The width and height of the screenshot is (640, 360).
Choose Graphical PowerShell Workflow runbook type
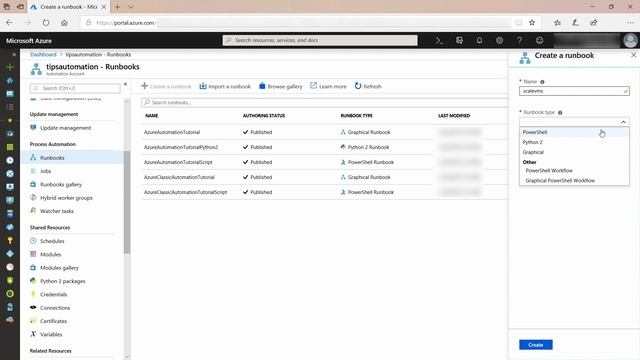[x=574, y=180]
